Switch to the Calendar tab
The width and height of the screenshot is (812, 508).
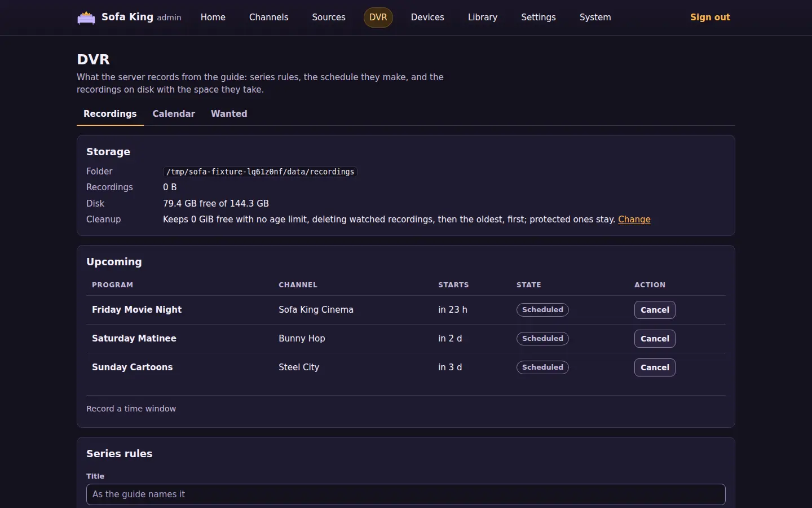click(174, 113)
